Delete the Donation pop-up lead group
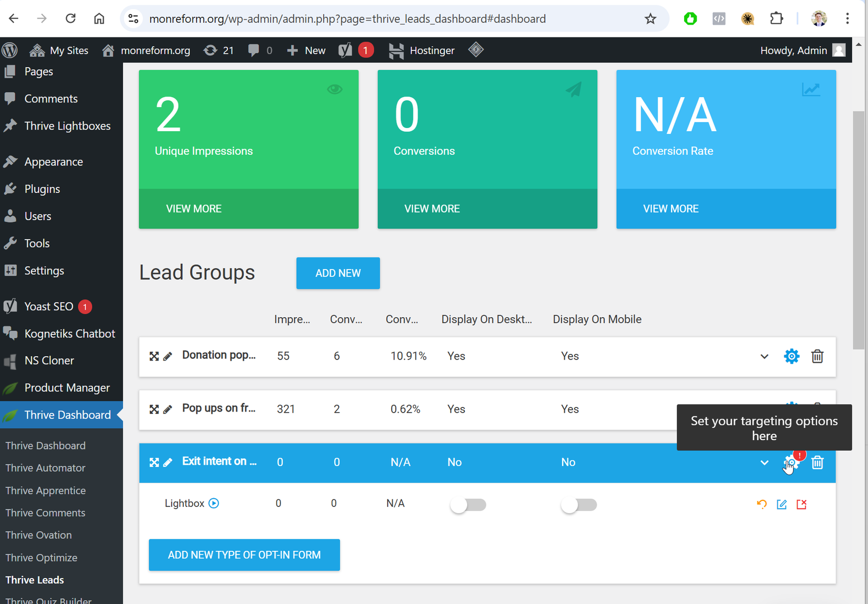The image size is (868, 604). click(x=817, y=356)
